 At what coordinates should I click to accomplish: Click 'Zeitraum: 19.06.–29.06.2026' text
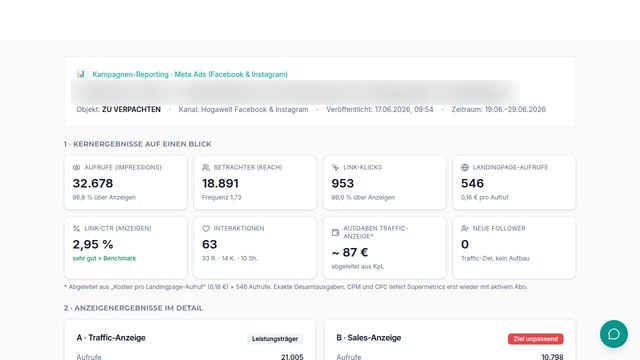498,109
